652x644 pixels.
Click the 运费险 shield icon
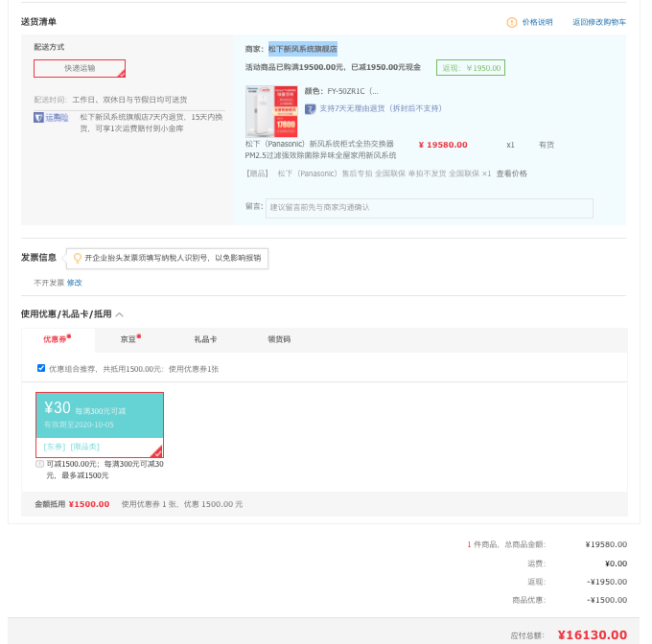point(38,118)
